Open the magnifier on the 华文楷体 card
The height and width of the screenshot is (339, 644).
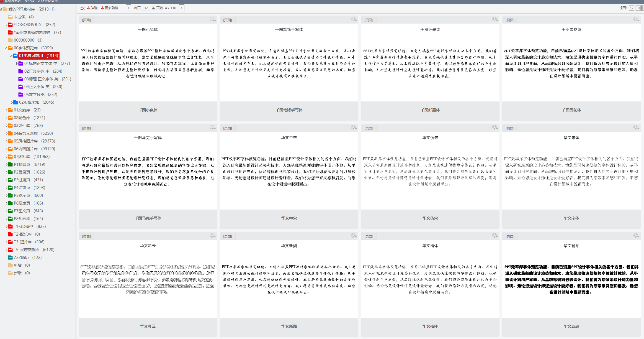tap(495, 236)
